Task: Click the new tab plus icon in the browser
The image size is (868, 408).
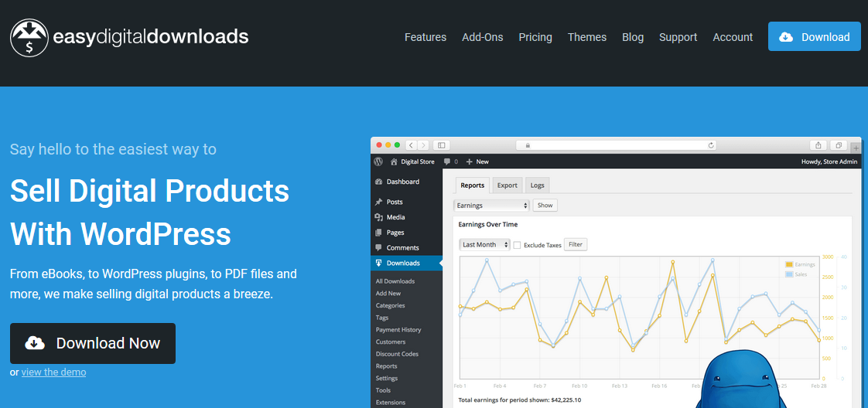Action: 856,148
